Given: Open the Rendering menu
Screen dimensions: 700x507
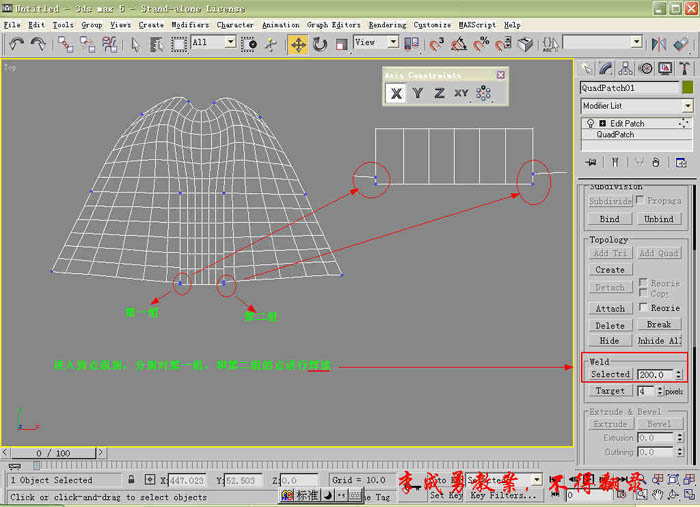Looking at the screenshot, I should (388, 25).
